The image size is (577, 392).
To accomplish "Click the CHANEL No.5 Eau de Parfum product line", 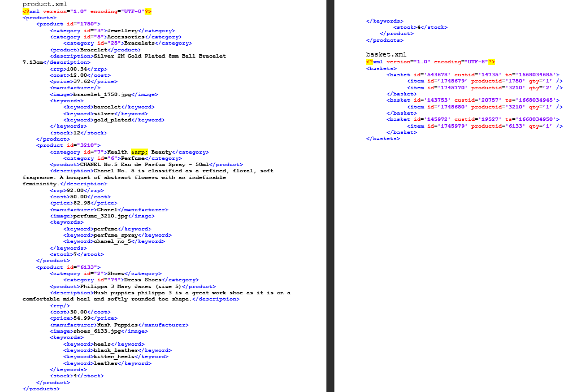I will click(146, 165).
